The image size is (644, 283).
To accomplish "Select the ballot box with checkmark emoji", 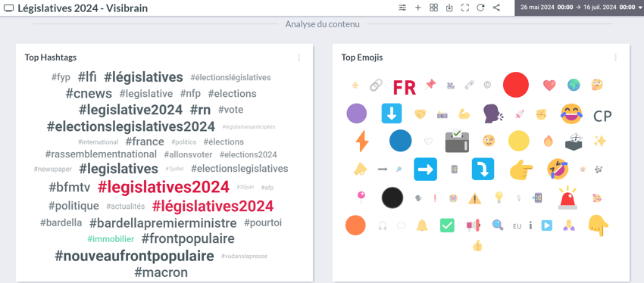I will (457, 141).
